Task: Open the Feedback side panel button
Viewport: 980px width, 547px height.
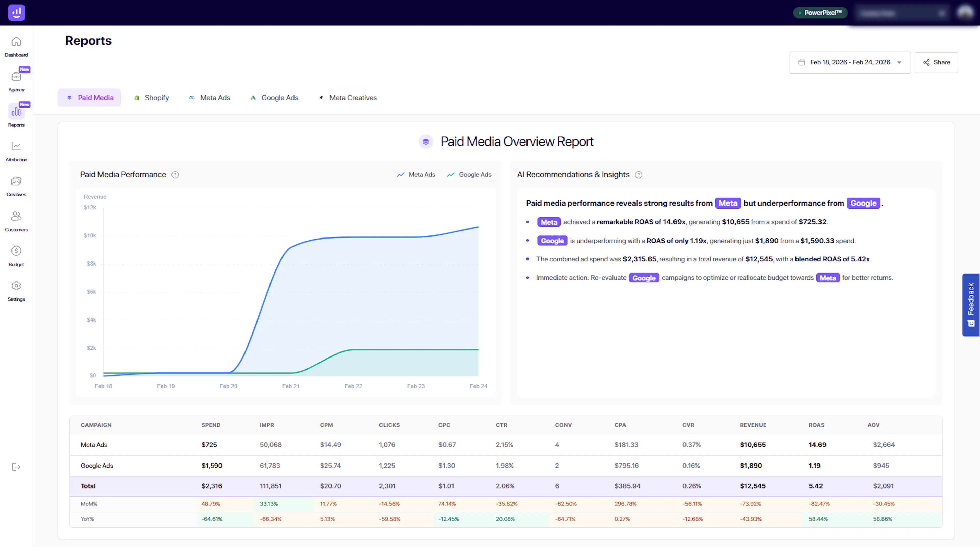Action: pos(971,304)
